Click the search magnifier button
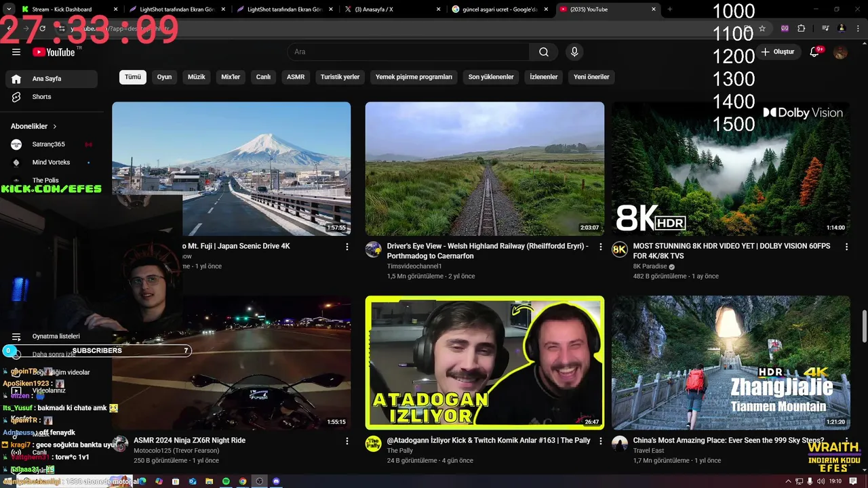The image size is (868, 488). click(x=544, y=52)
